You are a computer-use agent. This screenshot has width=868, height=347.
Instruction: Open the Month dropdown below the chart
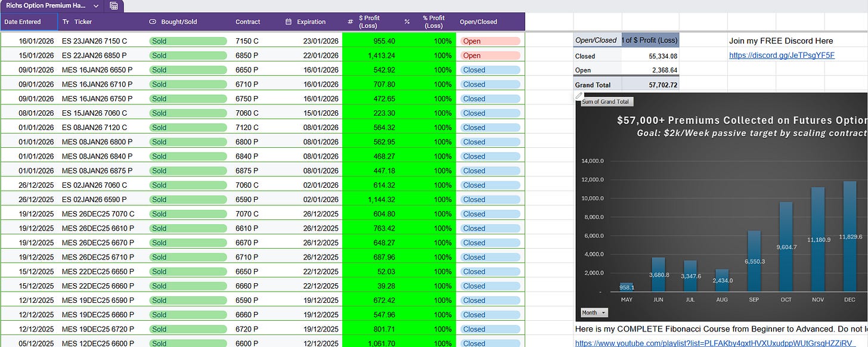[x=593, y=312]
